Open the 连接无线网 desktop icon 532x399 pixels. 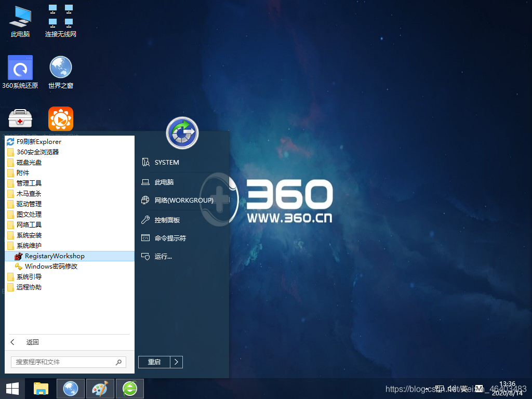click(60, 20)
